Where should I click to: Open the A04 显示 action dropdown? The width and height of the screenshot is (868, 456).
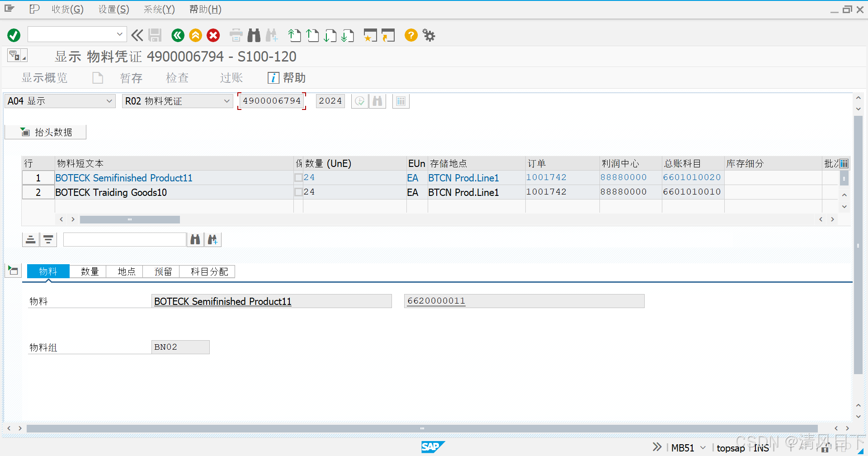[x=109, y=101]
